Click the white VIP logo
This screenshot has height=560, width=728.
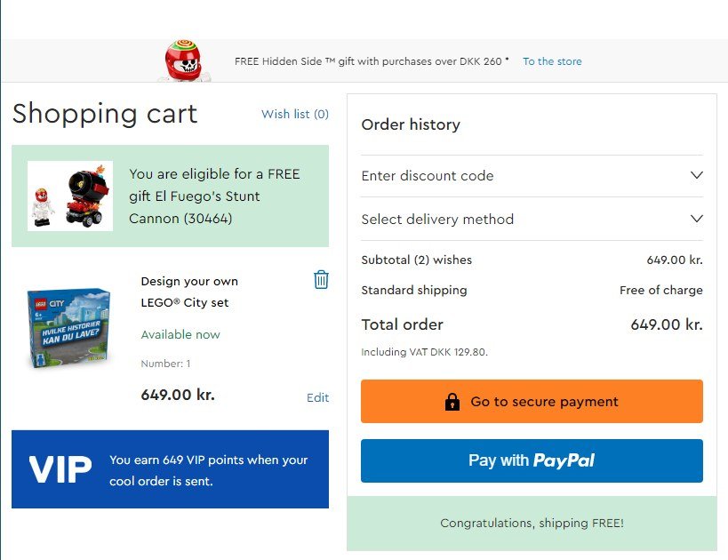[60, 470]
